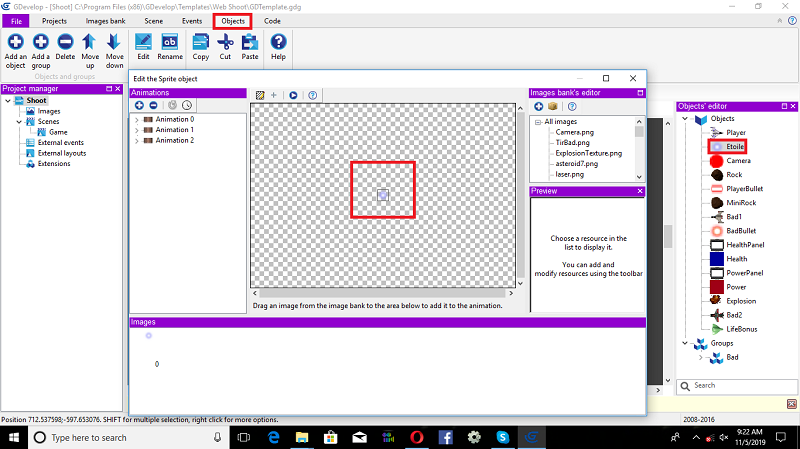The image size is (800, 449).
Task: Add an animation with the plus icon
Action: pyautogui.click(x=139, y=105)
